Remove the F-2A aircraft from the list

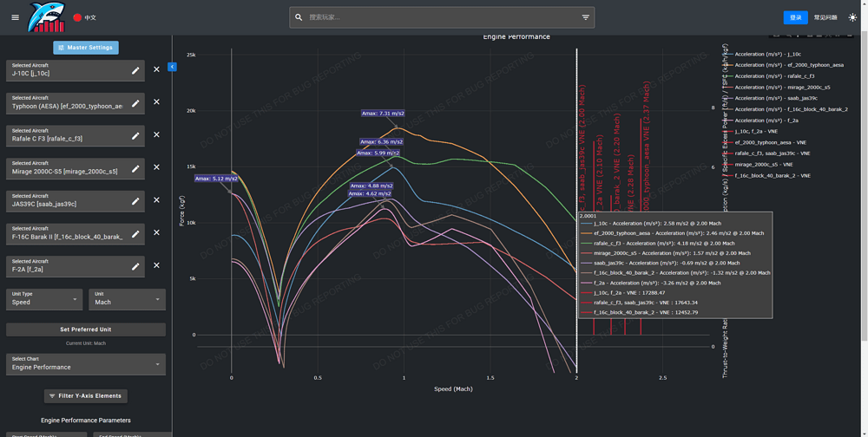[157, 265]
